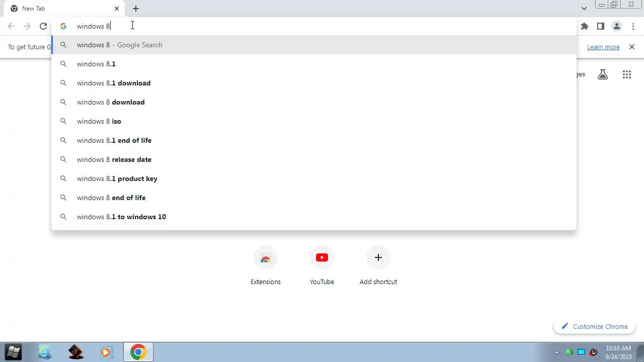Open the Windows Start button
Screen dimensions: 644x362
tap(14, 352)
